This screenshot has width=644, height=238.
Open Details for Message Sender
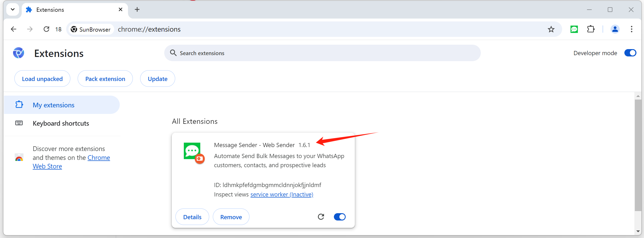(x=192, y=217)
